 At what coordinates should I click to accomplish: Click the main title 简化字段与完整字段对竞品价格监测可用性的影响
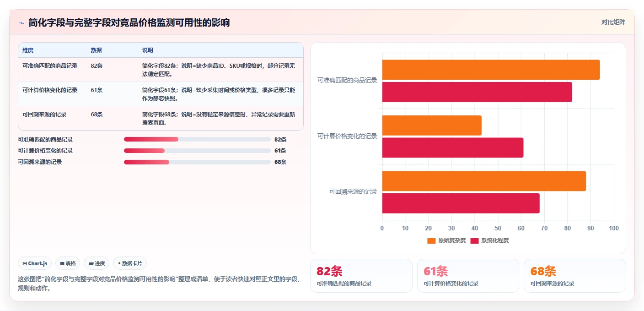pyautogui.click(x=129, y=23)
